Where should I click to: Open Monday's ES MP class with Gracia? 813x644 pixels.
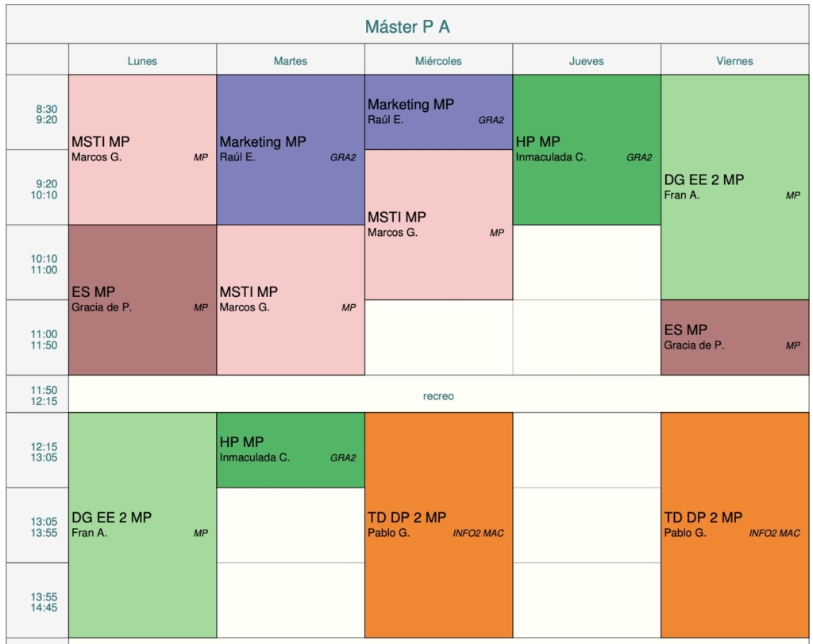(142, 299)
